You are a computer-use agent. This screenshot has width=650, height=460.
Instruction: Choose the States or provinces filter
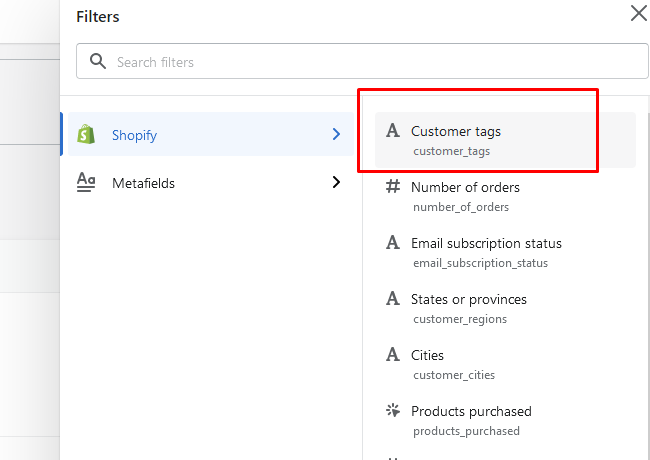468,299
